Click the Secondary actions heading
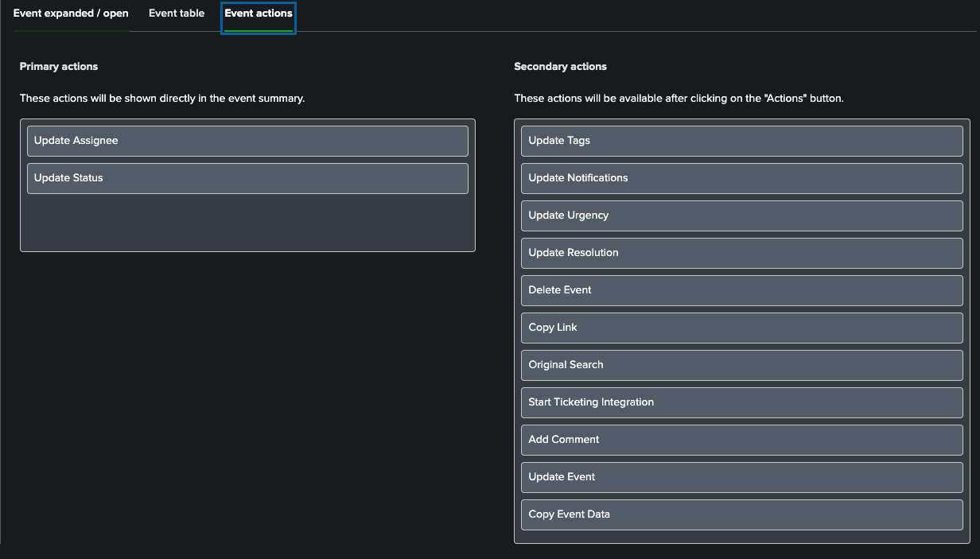The width and height of the screenshot is (980, 559). pos(560,67)
